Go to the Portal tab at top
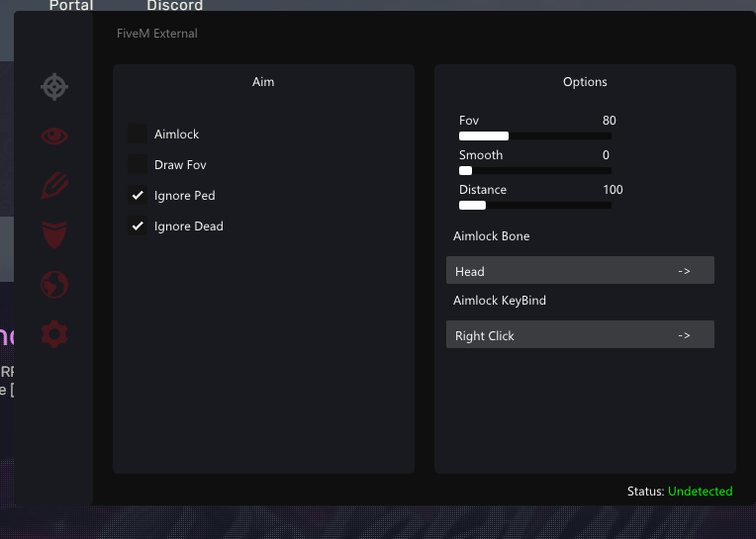 [x=71, y=6]
